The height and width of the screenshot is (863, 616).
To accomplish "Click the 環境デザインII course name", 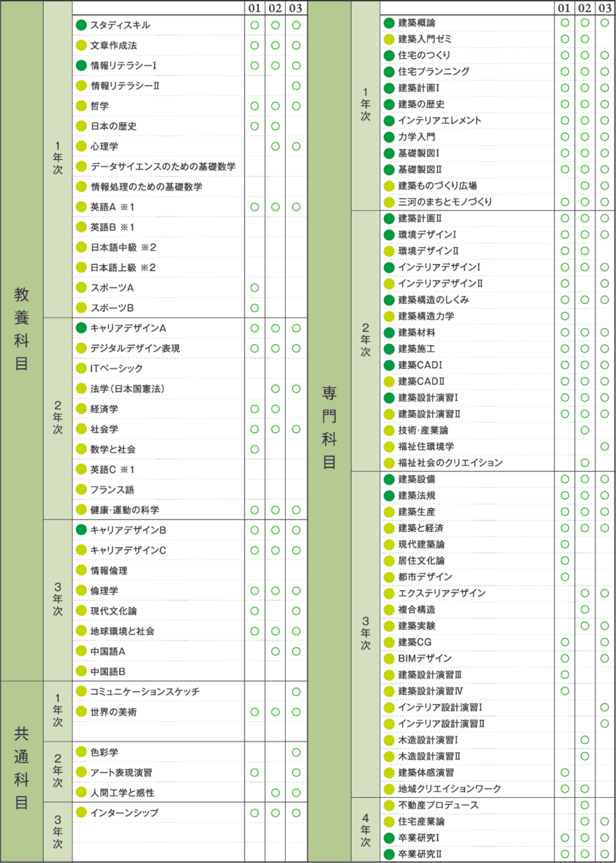I will coord(428,251).
